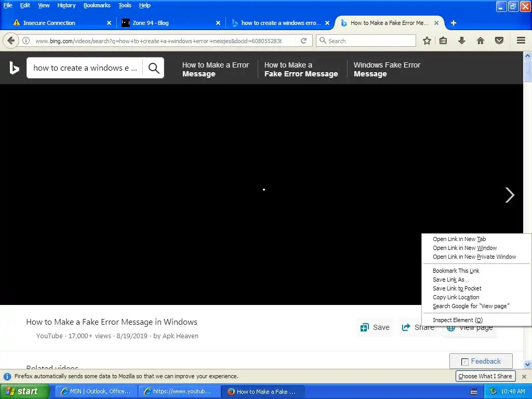Click the black video player area
The height and width of the screenshot is (399, 532).
pyautogui.click(x=261, y=194)
